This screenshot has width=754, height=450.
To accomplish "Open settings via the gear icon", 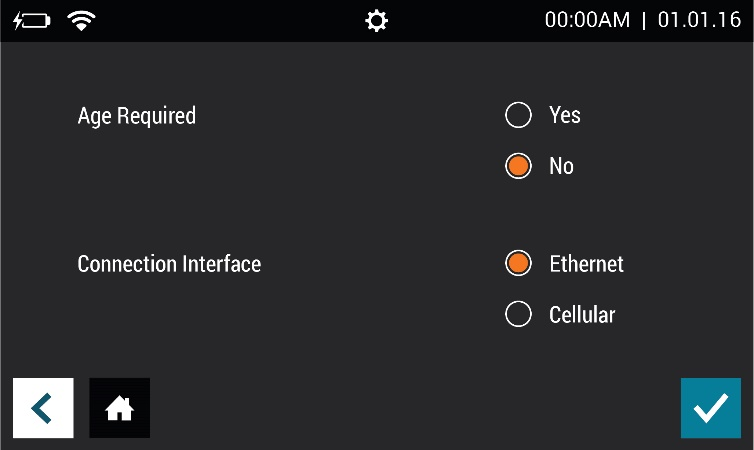I will click(x=376, y=21).
